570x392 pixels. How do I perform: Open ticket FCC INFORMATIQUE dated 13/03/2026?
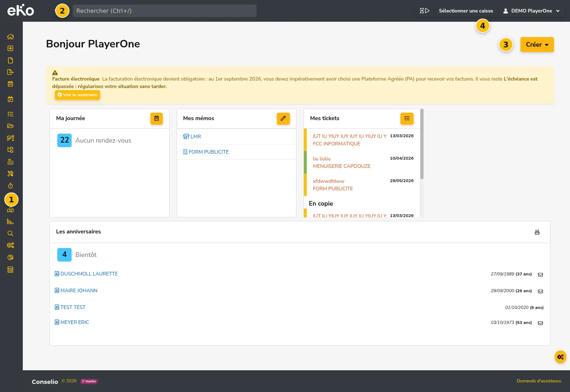(337, 144)
